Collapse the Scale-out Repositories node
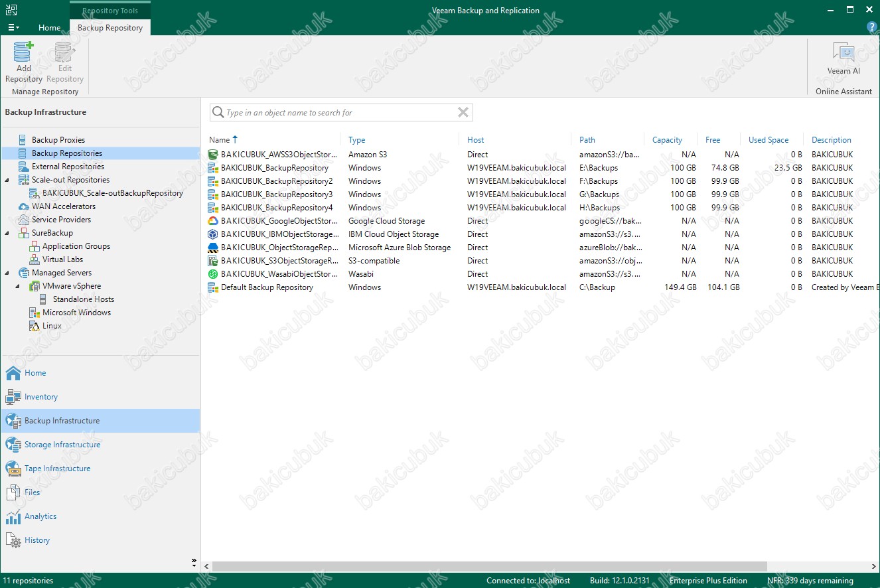This screenshot has width=880, height=588. pyautogui.click(x=7, y=180)
